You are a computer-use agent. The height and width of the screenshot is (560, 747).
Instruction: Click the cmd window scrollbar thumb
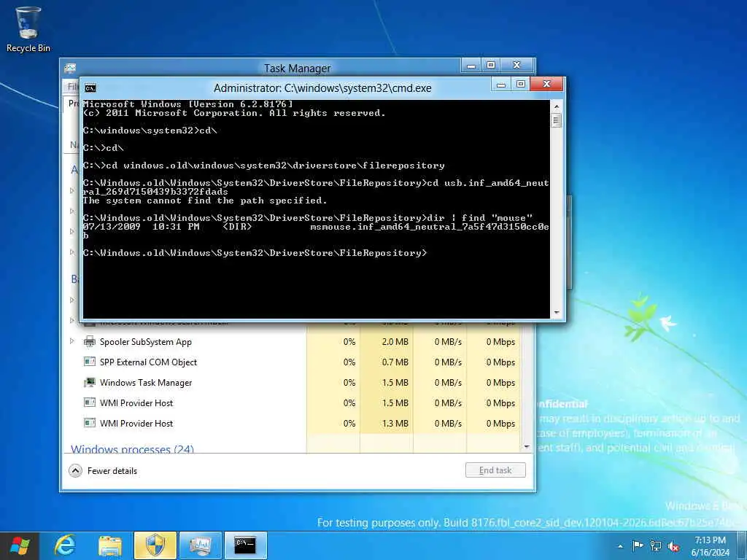pyautogui.click(x=556, y=120)
